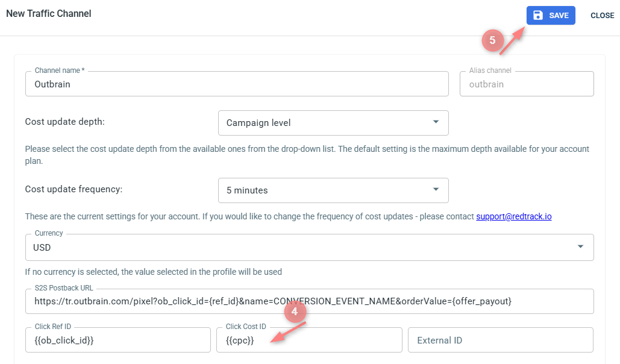The width and height of the screenshot is (620, 364).
Task: Open the Cost update frequency dropdown
Action: tap(333, 190)
